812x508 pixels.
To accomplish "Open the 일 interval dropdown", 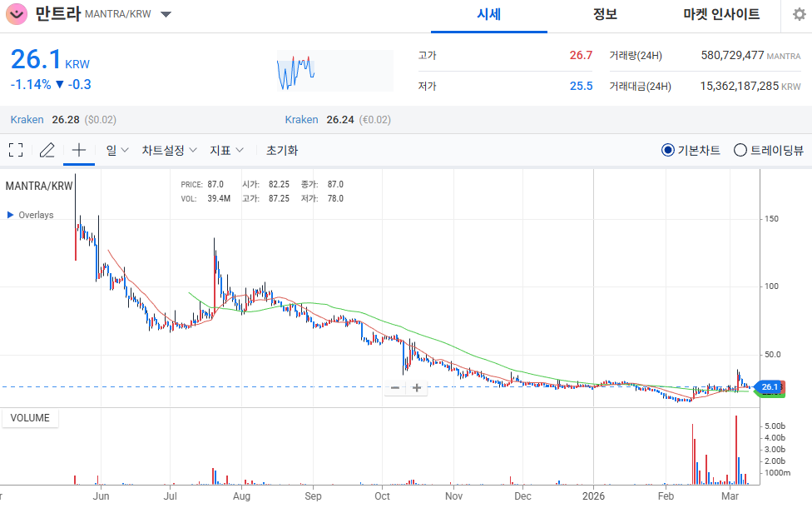I will [117, 151].
